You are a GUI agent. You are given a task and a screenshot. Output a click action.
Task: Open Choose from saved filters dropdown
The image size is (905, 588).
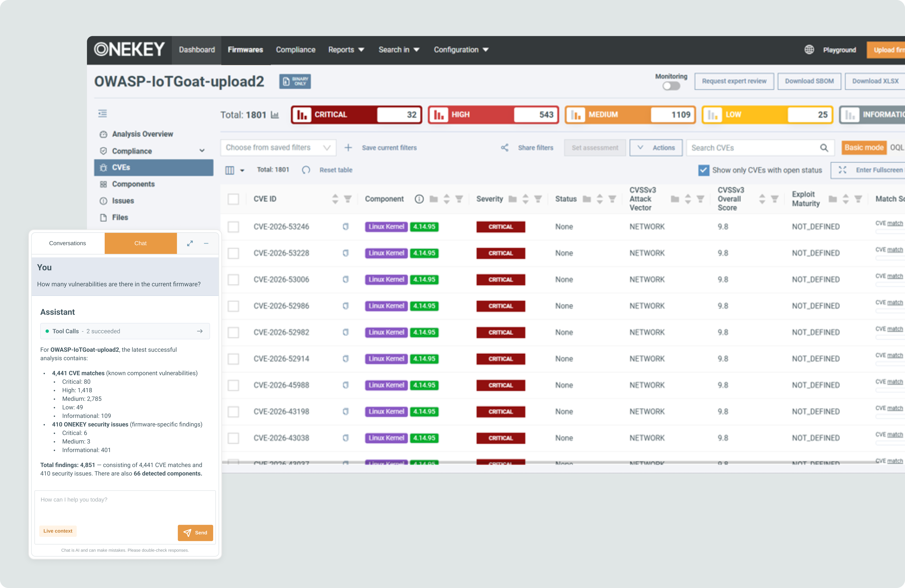coord(278,148)
